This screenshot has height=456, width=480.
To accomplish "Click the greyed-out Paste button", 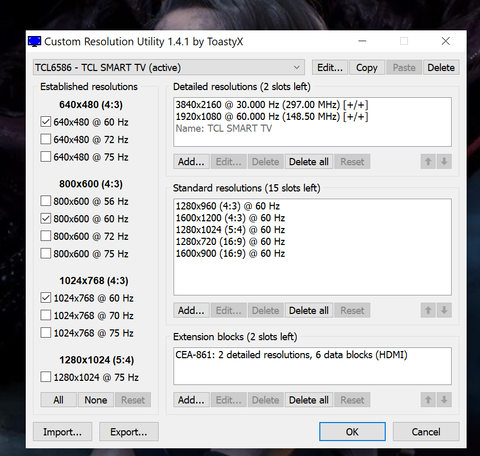I will tap(404, 67).
